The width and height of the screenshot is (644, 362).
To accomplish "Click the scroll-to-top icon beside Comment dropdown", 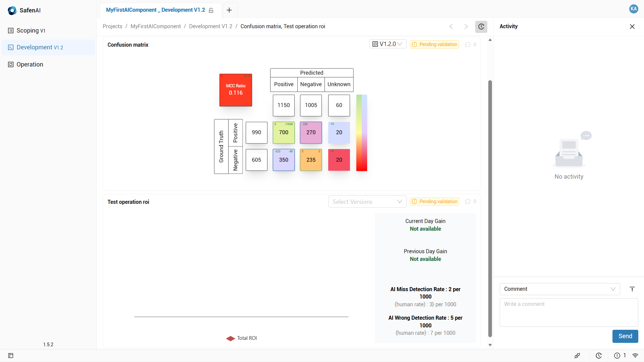I will pos(632,289).
